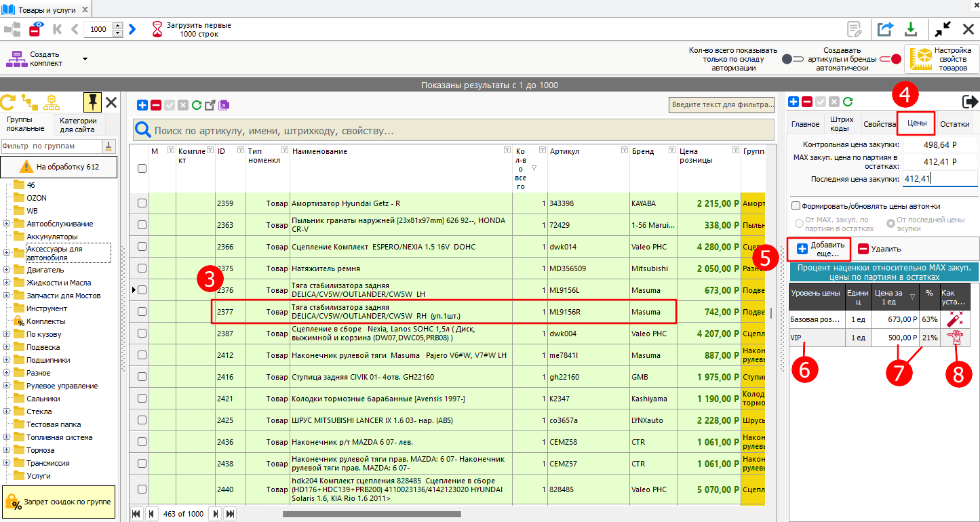Click blue plus add icon above product search
Viewport: 980px width, 522px height.
142,105
